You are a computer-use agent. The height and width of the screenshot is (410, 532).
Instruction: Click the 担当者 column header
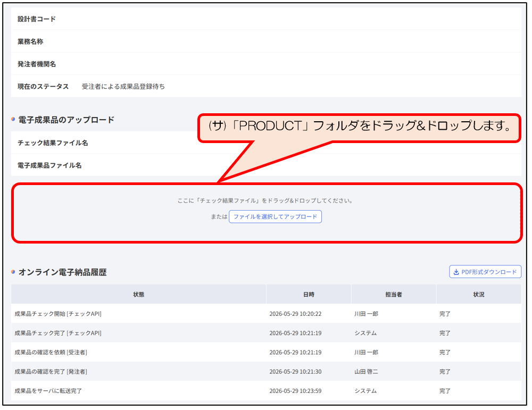click(x=394, y=295)
